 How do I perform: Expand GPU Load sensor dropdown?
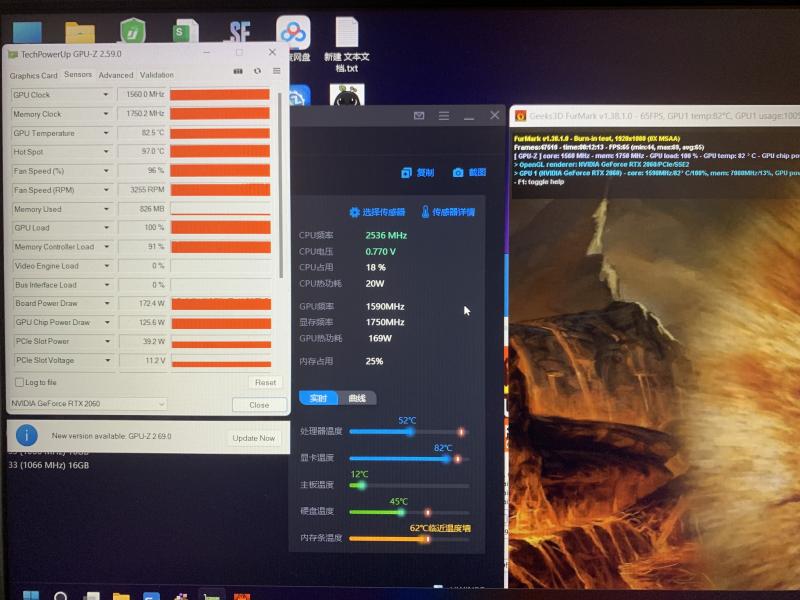click(x=107, y=228)
